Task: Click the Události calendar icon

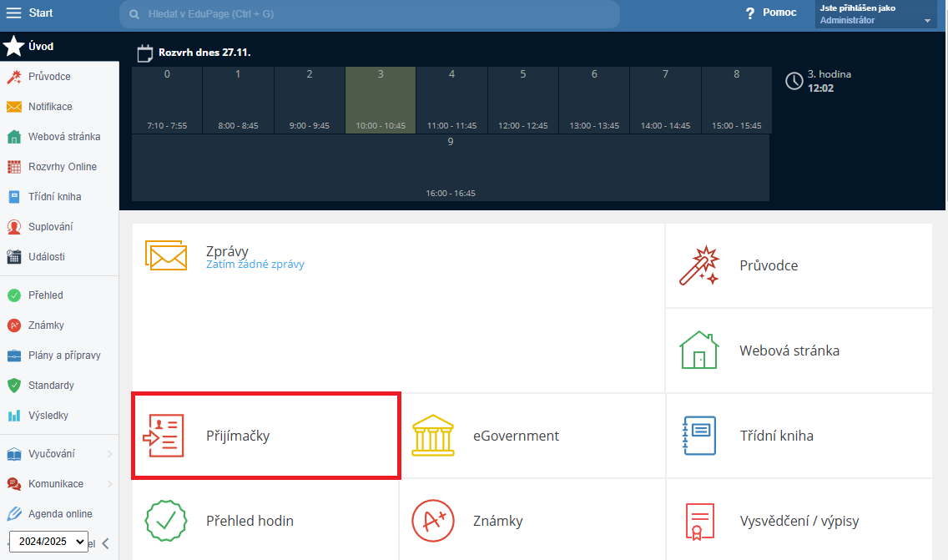Action: click(13, 256)
